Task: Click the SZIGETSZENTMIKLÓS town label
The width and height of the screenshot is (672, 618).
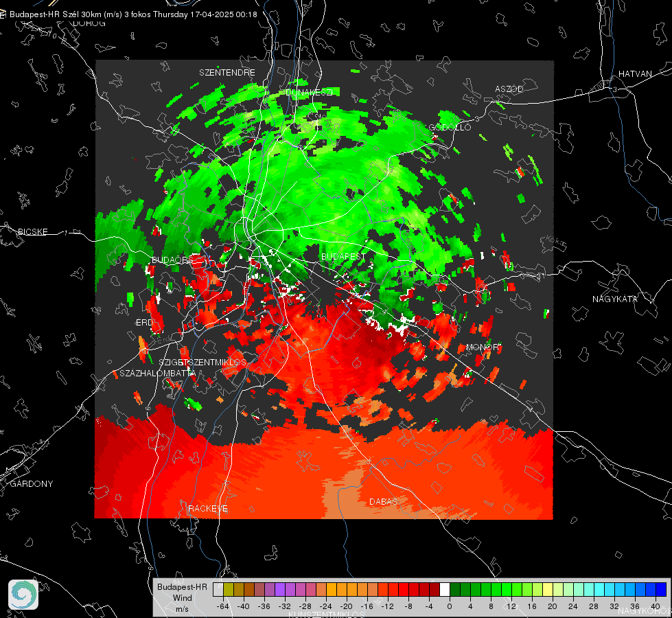Action: coord(202,362)
